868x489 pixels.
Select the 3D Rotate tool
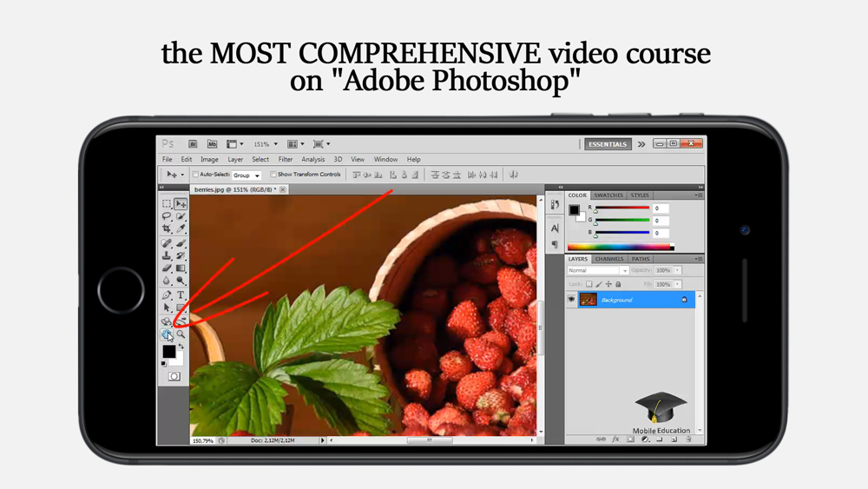point(166,321)
